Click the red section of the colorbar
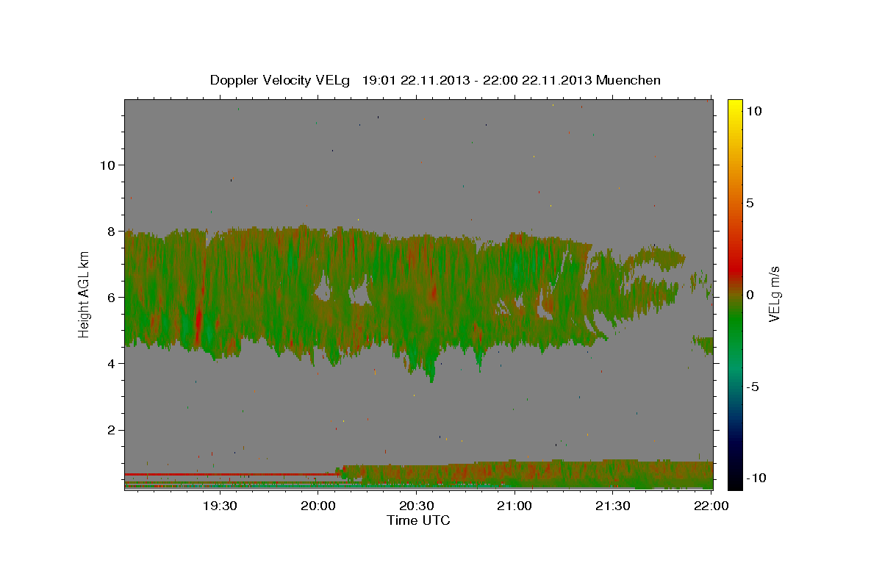882x588 pixels. coord(735,268)
